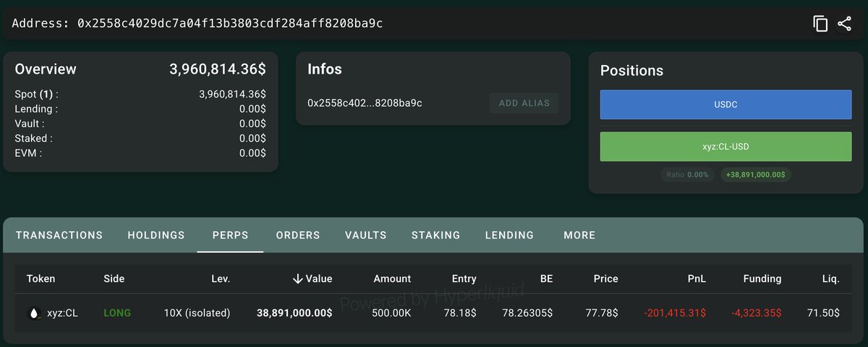
Task: Click the Liq. column header
Action: [x=830, y=278]
